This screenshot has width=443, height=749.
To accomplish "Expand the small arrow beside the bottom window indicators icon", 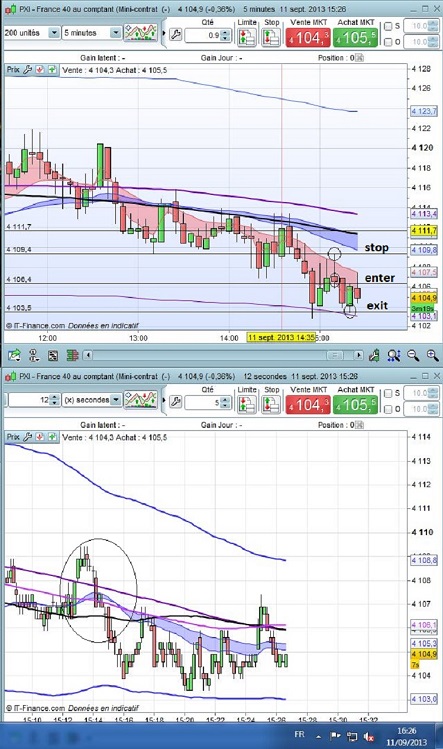I will point(164,400).
